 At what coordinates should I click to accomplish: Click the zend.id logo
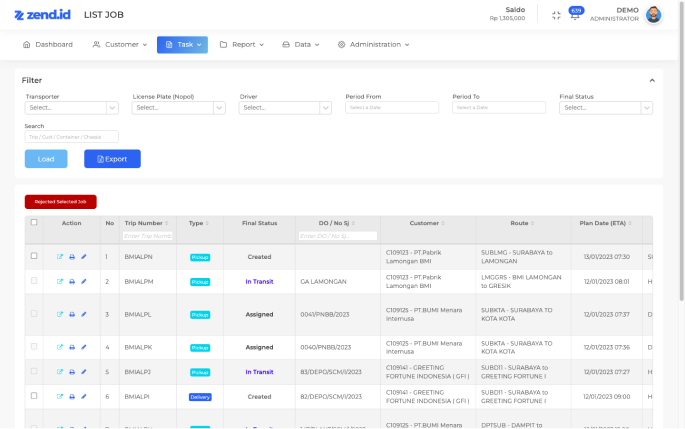(x=42, y=15)
